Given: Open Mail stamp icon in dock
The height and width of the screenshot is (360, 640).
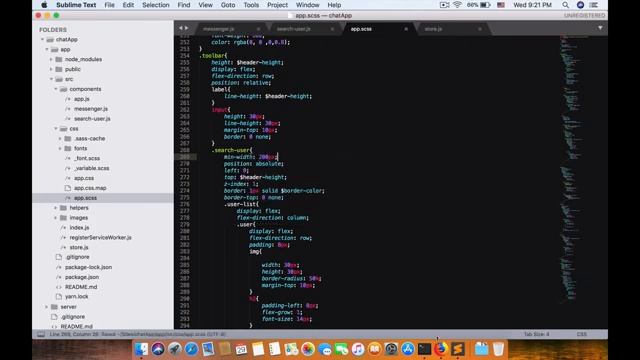Looking at the screenshot, I should 208,349.
